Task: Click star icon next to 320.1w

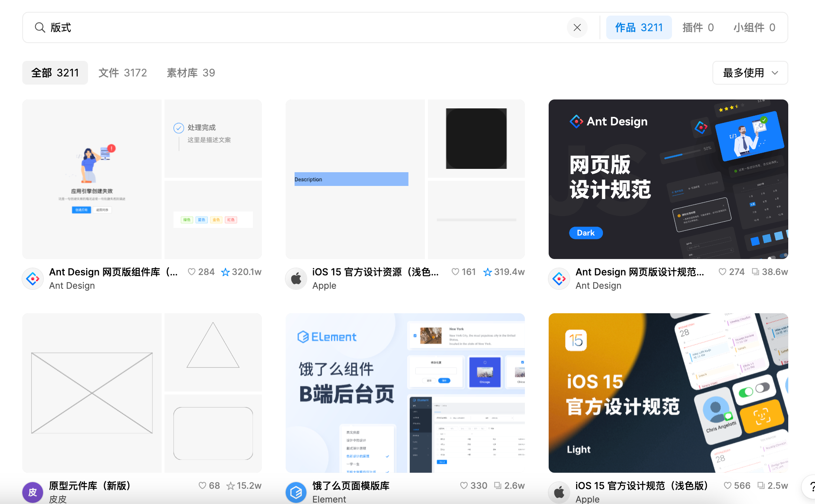Action: point(225,272)
